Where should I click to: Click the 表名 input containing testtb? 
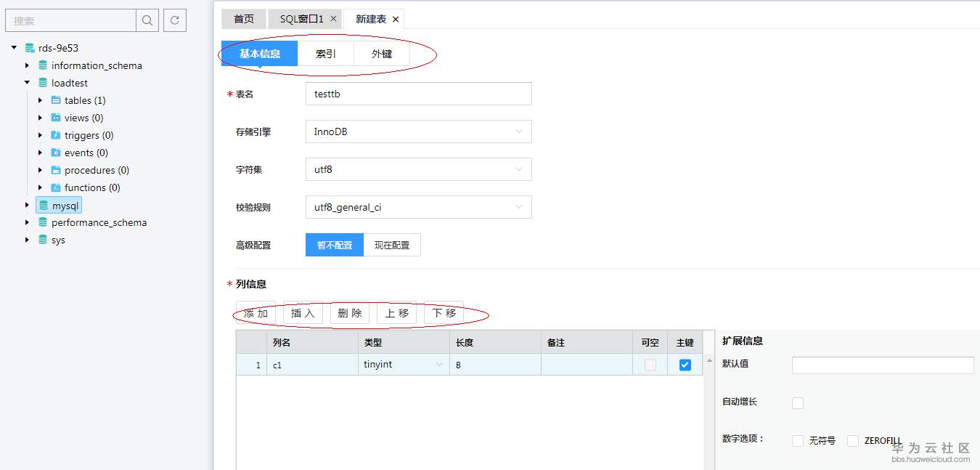click(x=419, y=94)
